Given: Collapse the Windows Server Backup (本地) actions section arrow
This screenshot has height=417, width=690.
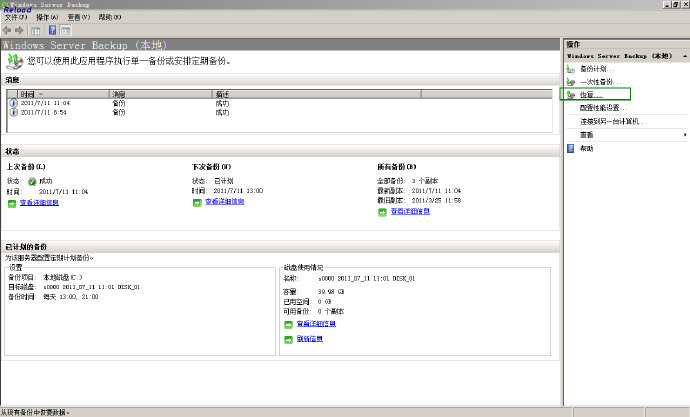Looking at the screenshot, I should coord(685,56).
